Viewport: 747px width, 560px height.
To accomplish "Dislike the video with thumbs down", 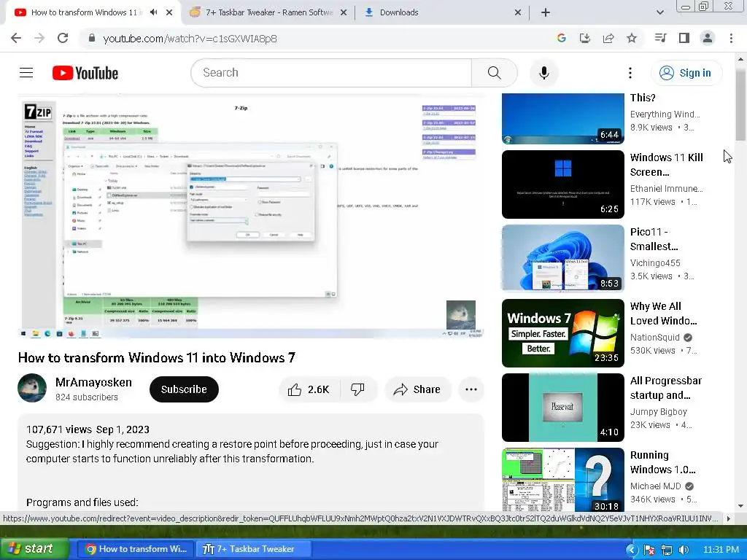I will click(x=357, y=389).
